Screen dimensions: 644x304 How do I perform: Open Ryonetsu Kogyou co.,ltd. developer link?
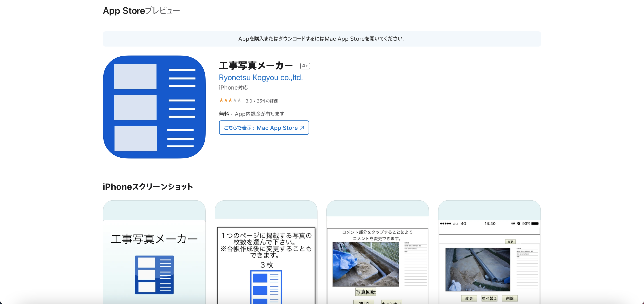[261, 77]
